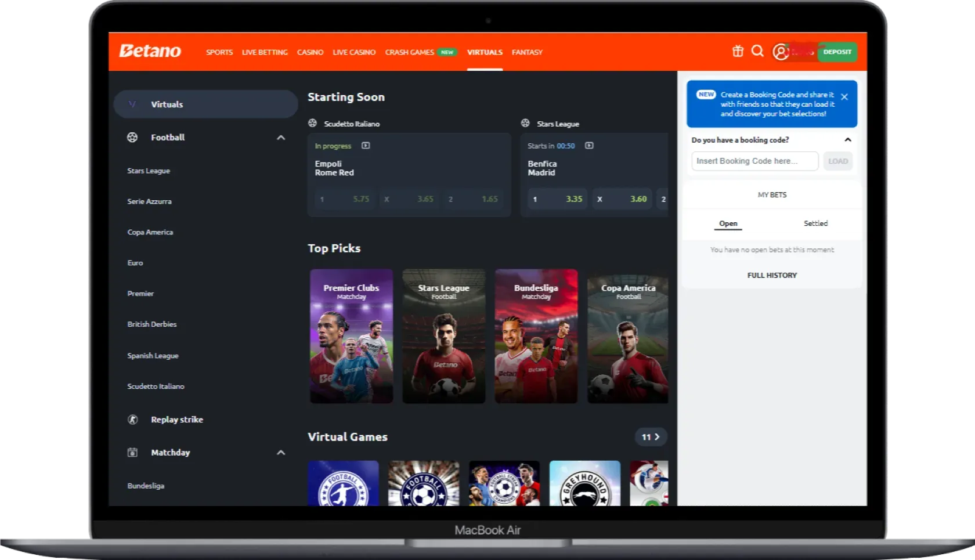The height and width of the screenshot is (560, 975).
Task: Pick draw odds 3.65 for Empoli match
Action: coord(409,199)
